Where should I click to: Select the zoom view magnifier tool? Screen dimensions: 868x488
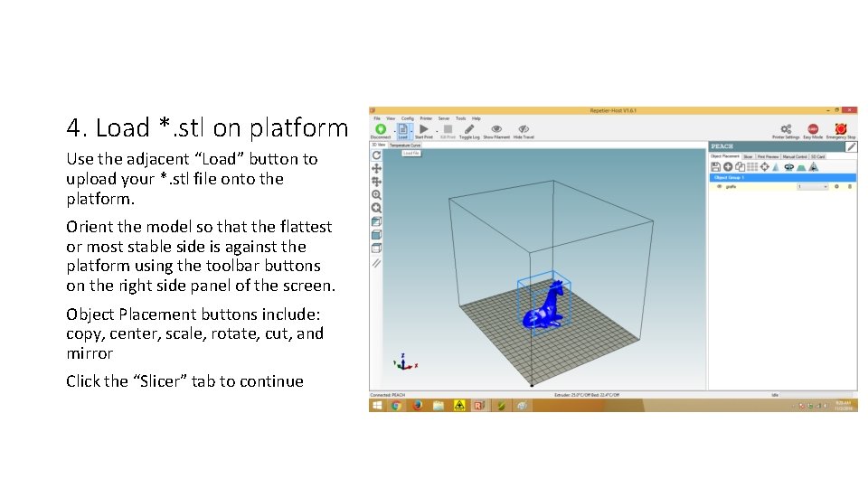tap(376, 195)
